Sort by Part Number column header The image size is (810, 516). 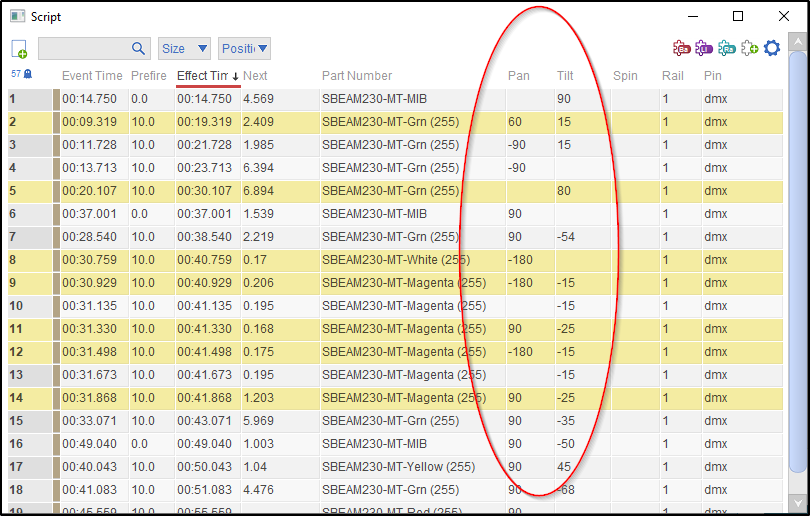coord(357,76)
